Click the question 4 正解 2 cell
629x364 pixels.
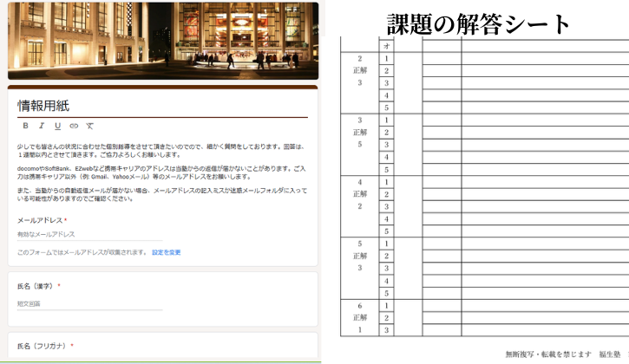[360, 206]
